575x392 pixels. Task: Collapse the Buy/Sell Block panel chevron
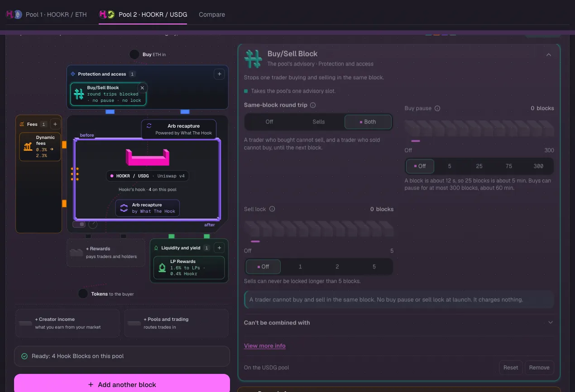(x=549, y=55)
